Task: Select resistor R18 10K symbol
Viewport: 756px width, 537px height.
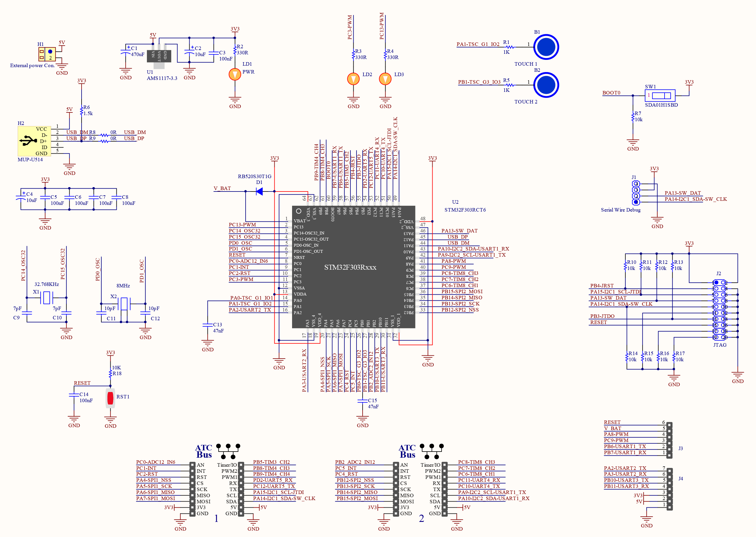Action: tap(110, 374)
